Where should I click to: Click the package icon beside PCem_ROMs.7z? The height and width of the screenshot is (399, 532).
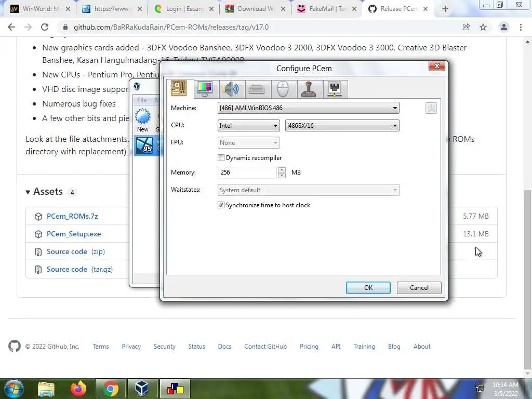click(38, 217)
